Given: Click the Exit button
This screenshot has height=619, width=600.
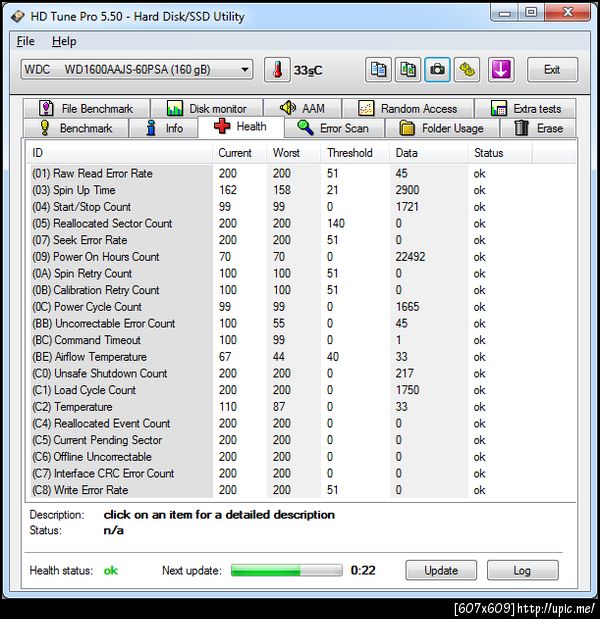Looking at the screenshot, I should [x=552, y=70].
